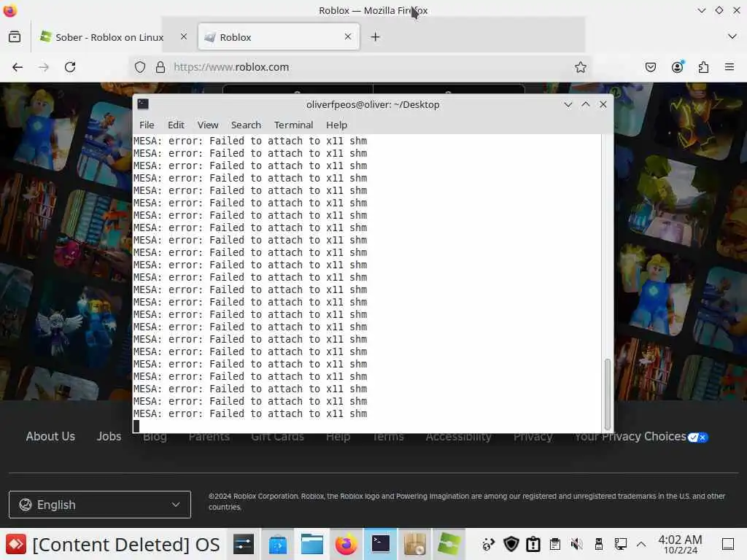Open the terminal Help menu

point(336,125)
